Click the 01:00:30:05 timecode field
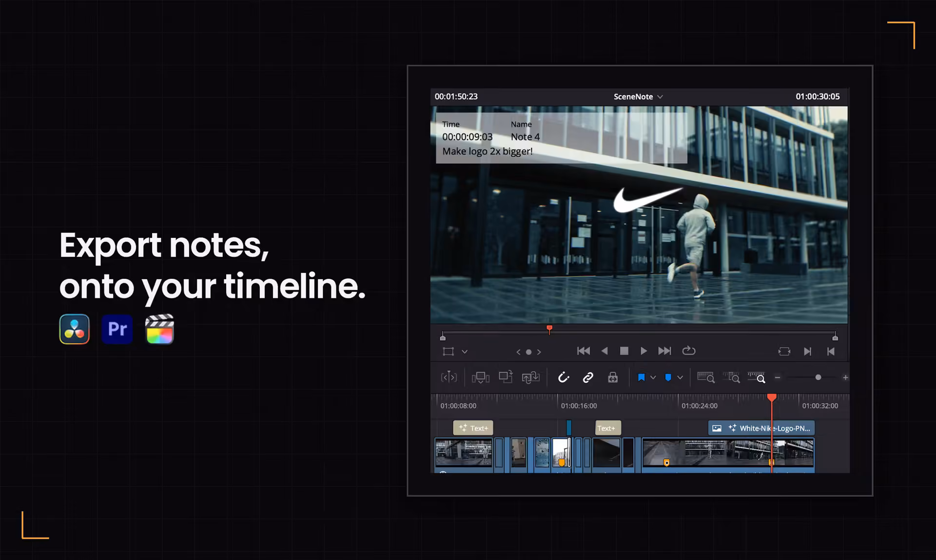This screenshot has width=936, height=560. pos(818,97)
